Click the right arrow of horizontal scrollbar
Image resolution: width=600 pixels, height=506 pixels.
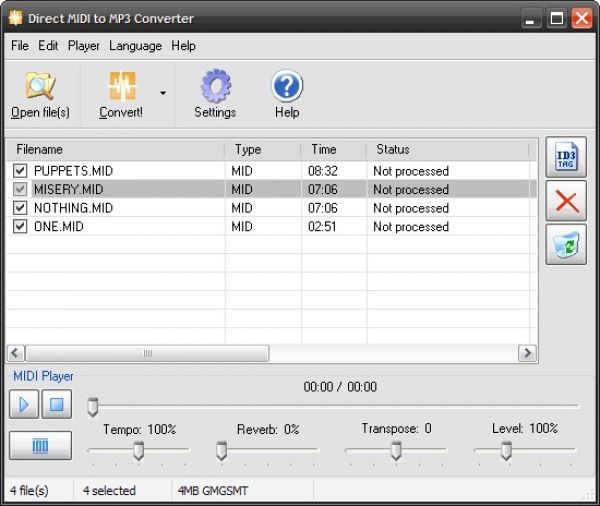tap(527, 353)
